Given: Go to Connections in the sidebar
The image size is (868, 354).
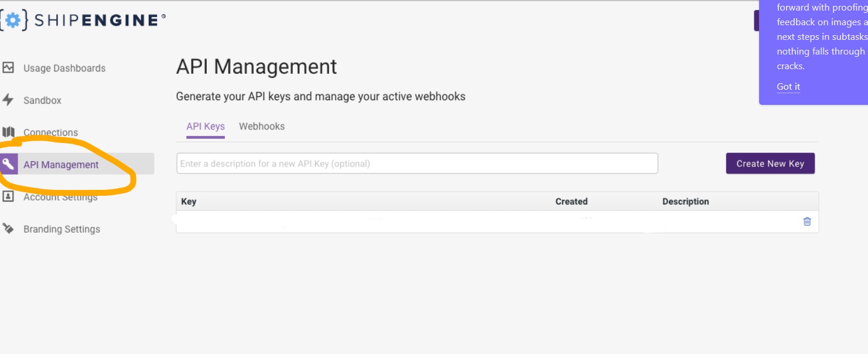Looking at the screenshot, I should tap(50, 132).
